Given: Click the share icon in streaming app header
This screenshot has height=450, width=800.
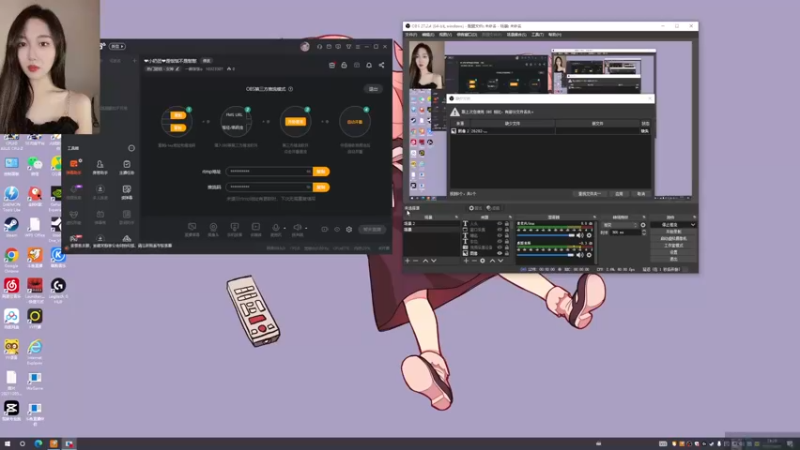Looking at the screenshot, I should pos(382,65).
